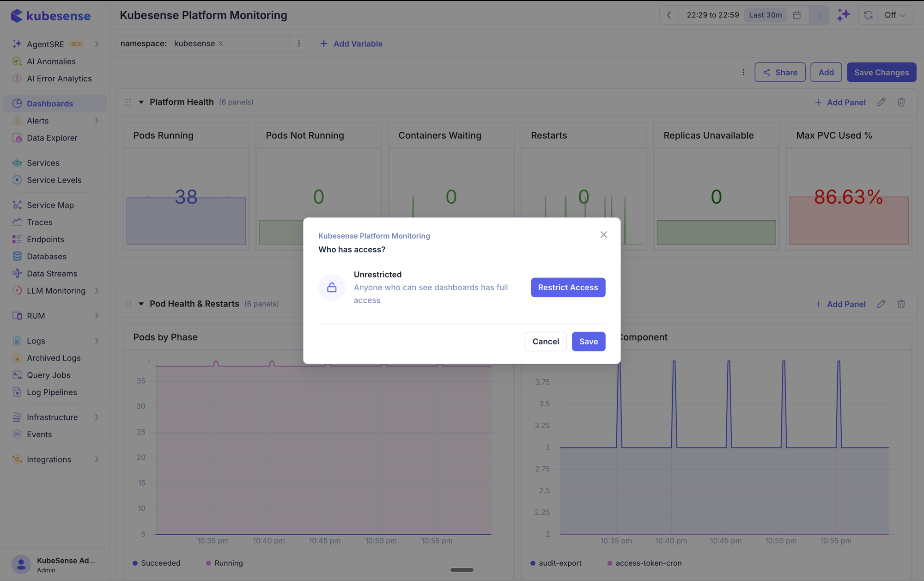The height and width of the screenshot is (581, 924).
Task: Open AI Anomalies in sidebar
Action: 55,61
